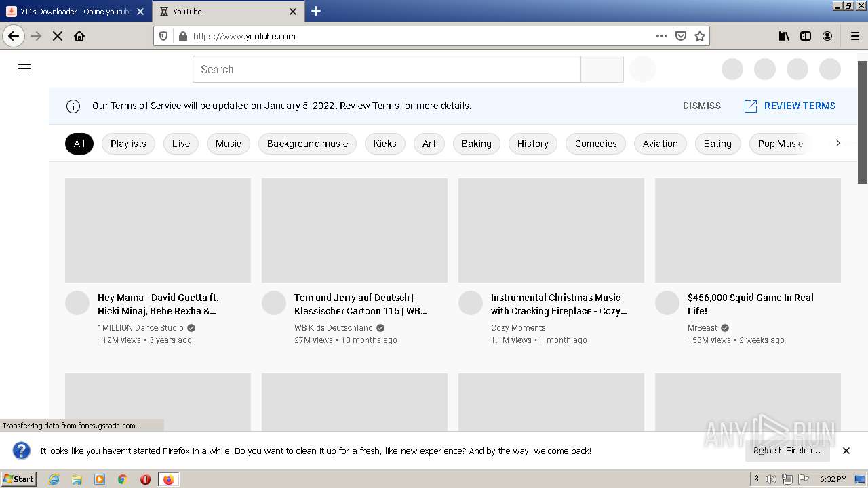Viewport: 868px width, 488px height.
Task: Select the Live filter chip
Action: pos(181,144)
